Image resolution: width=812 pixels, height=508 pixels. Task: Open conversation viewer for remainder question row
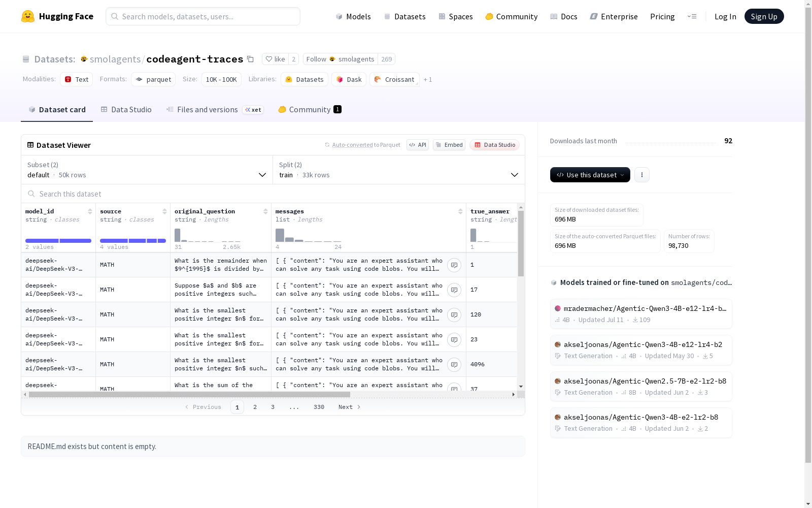coord(454,265)
